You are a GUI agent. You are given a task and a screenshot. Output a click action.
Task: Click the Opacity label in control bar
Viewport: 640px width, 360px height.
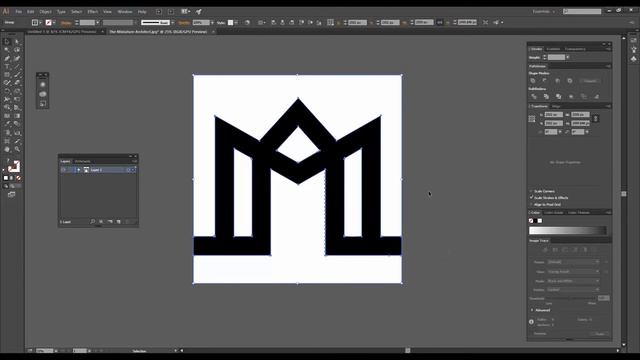tap(184, 22)
